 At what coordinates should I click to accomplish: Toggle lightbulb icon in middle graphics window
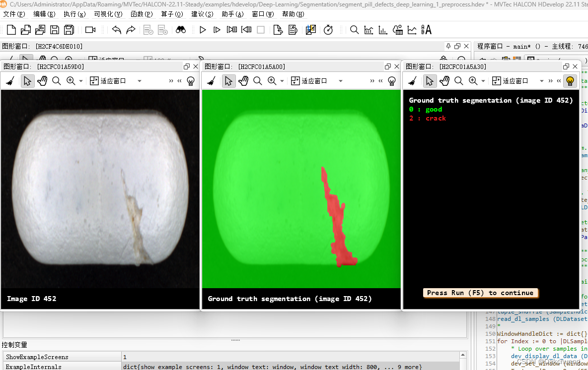click(392, 81)
